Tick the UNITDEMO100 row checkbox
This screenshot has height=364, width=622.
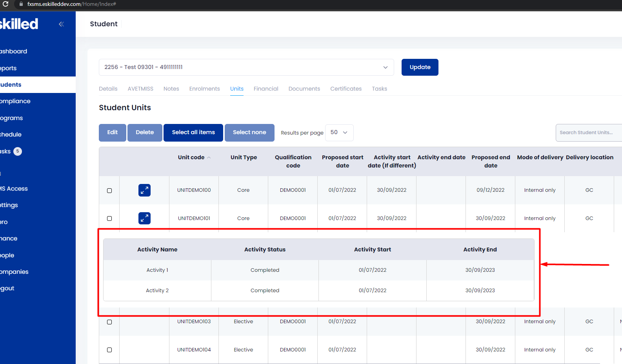click(109, 191)
